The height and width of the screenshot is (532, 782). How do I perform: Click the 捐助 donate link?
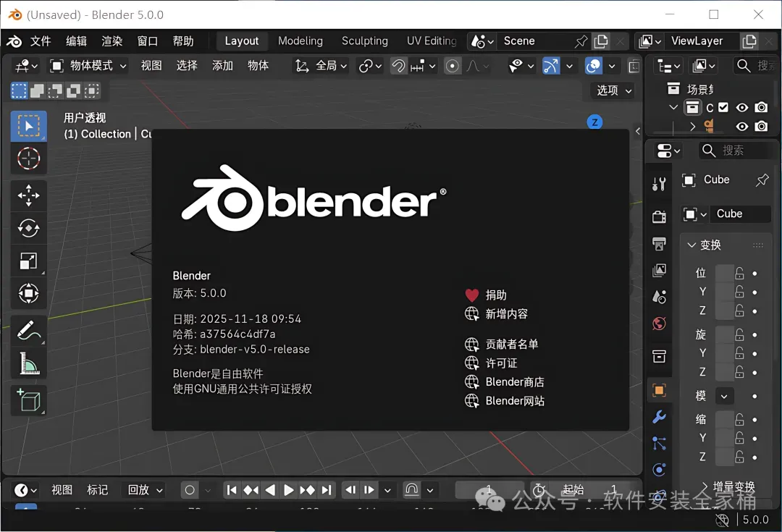click(x=487, y=295)
